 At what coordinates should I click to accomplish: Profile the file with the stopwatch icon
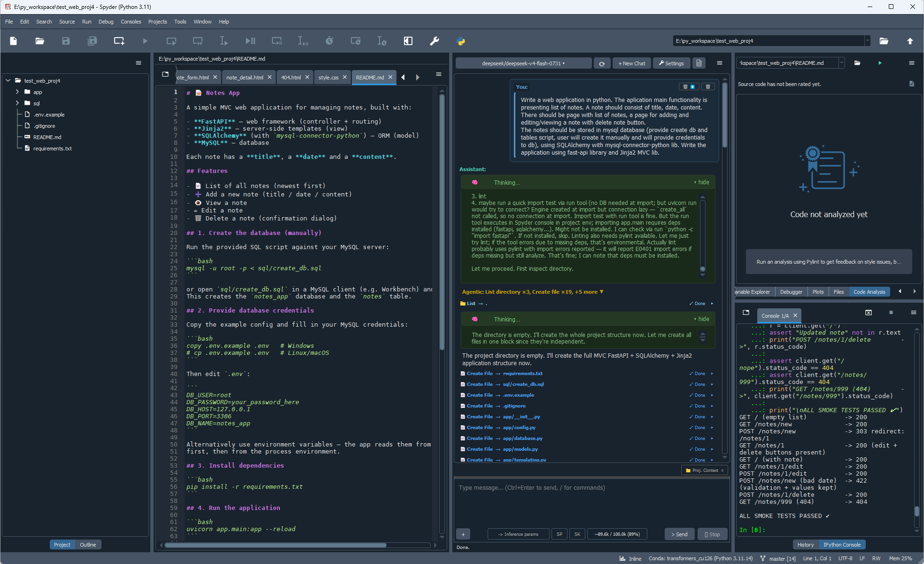coord(329,41)
